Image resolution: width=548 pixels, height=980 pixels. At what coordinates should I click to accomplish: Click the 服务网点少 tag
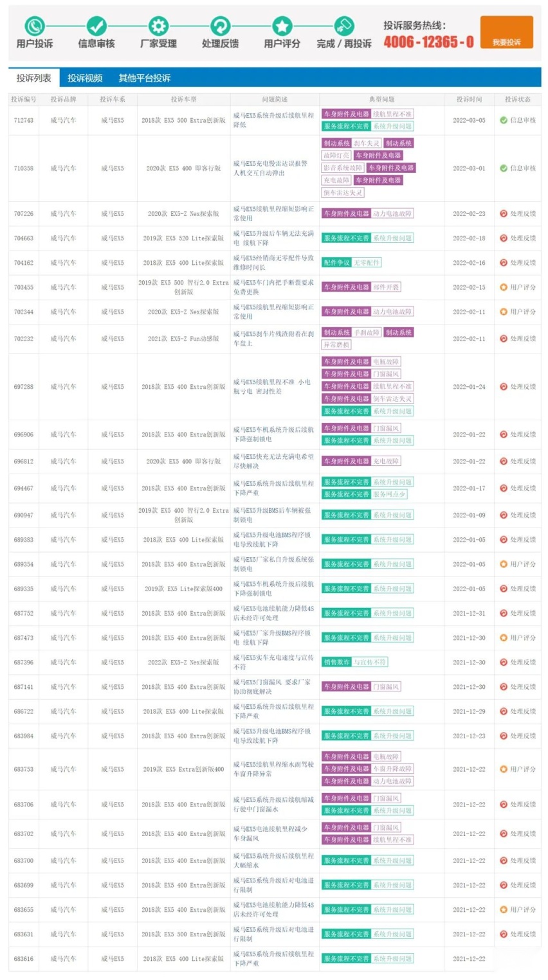389,494
